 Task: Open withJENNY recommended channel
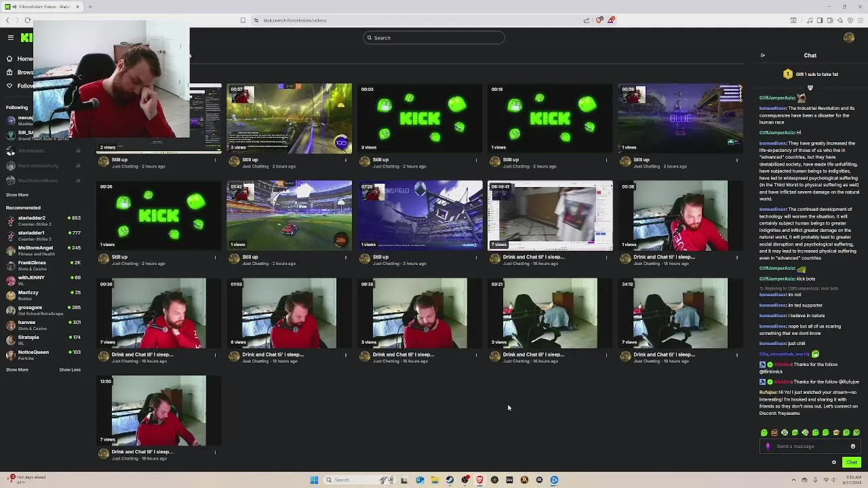[43, 281]
